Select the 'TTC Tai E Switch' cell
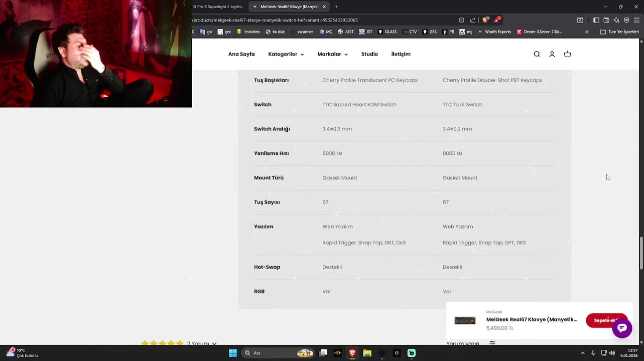 [x=462, y=104]
